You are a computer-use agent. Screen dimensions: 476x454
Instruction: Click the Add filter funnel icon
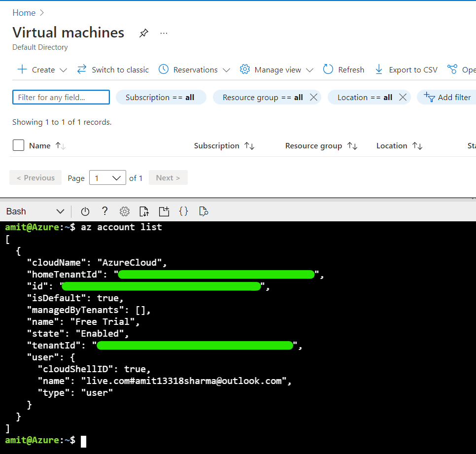pyautogui.click(x=429, y=97)
